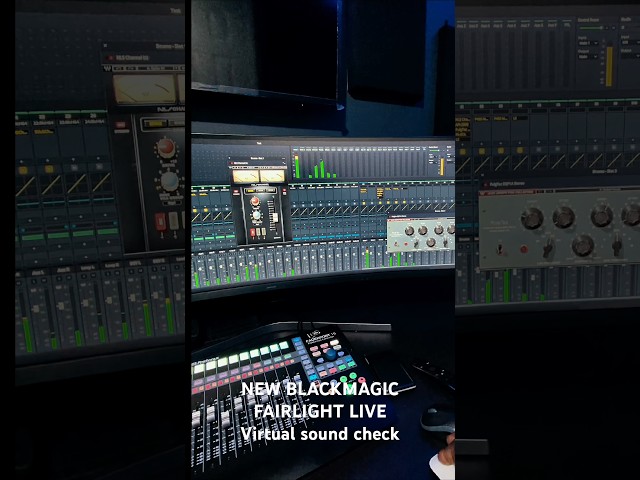Select yellow mode button in left zoomed NLS plugin
640x480 pixels.
pos(155,124)
